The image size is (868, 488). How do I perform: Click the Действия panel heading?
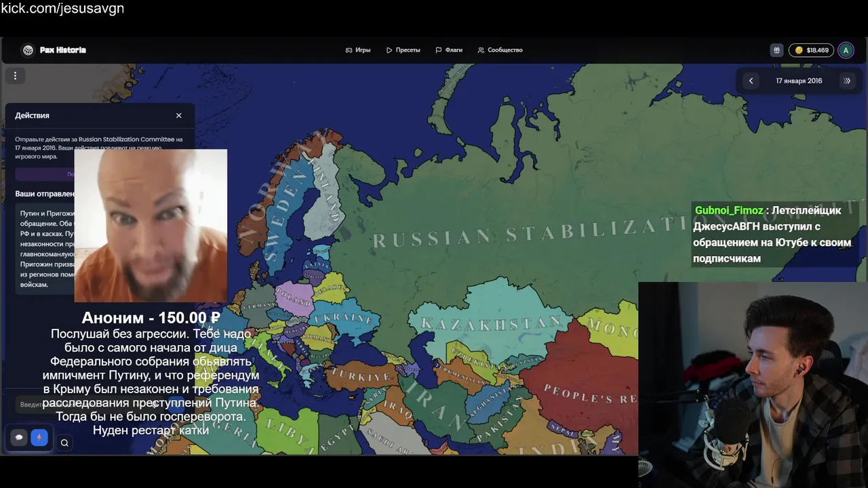click(32, 115)
